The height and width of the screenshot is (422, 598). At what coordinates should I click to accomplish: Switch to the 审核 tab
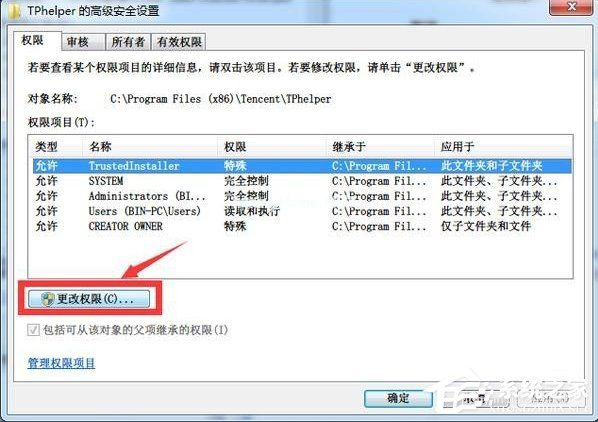click(x=83, y=42)
